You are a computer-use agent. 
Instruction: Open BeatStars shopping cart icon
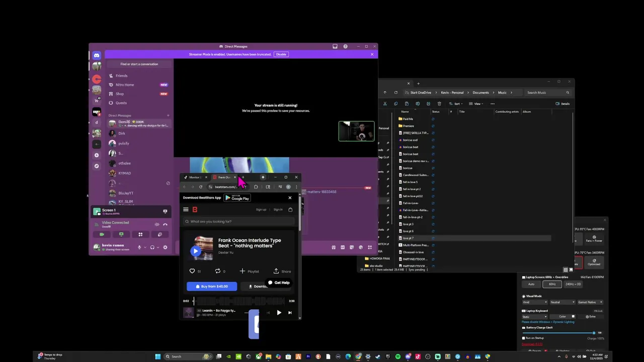click(290, 210)
